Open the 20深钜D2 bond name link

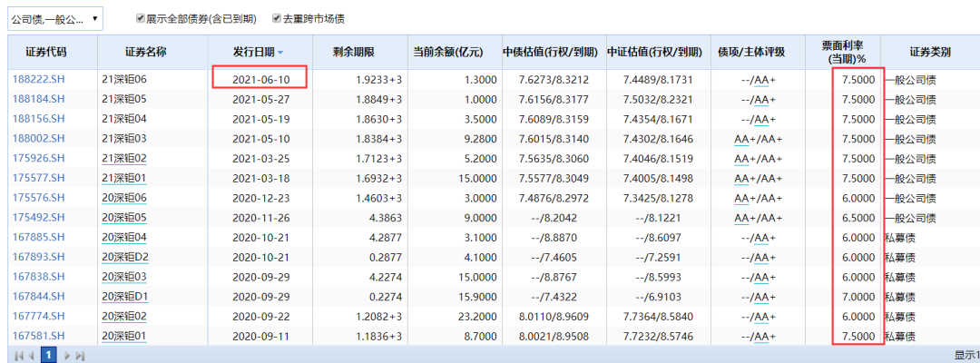pyautogui.click(x=125, y=258)
